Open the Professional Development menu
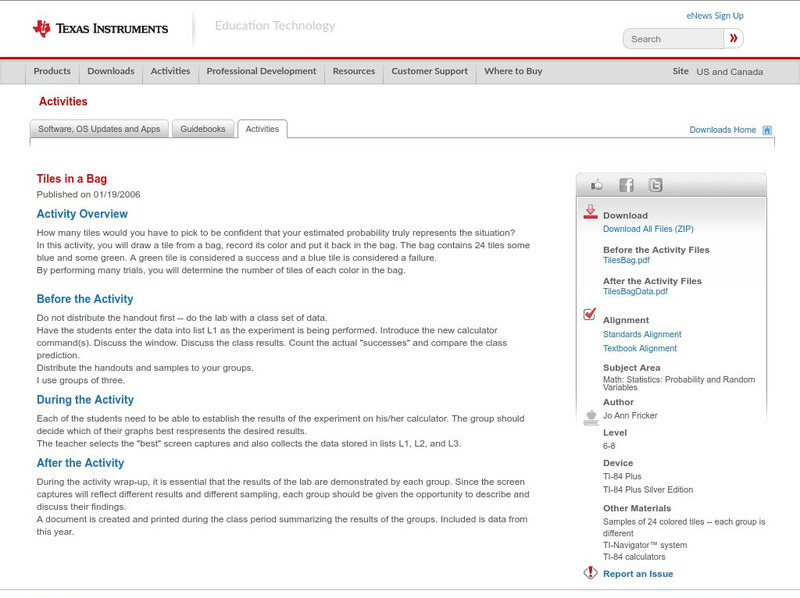This screenshot has width=800, height=598. 261,72
